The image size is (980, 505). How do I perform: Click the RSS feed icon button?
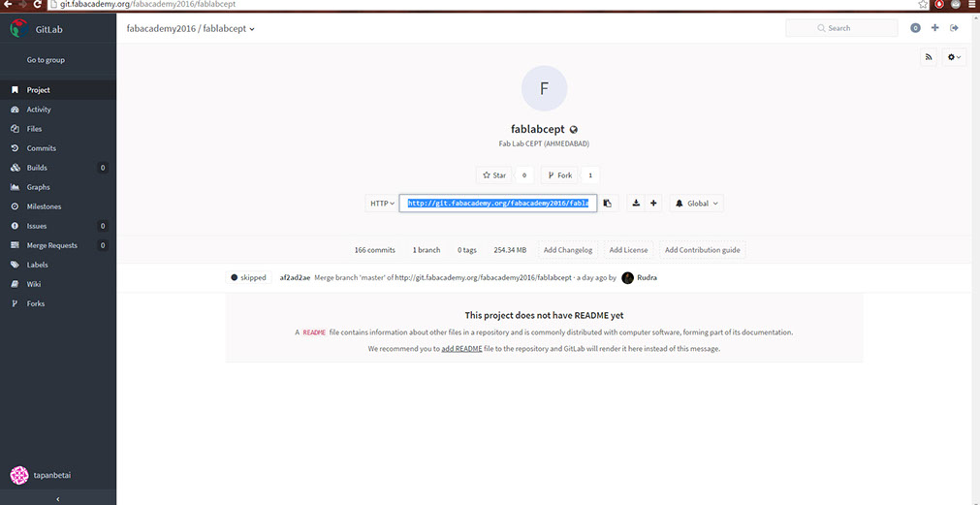tap(929, 57)
